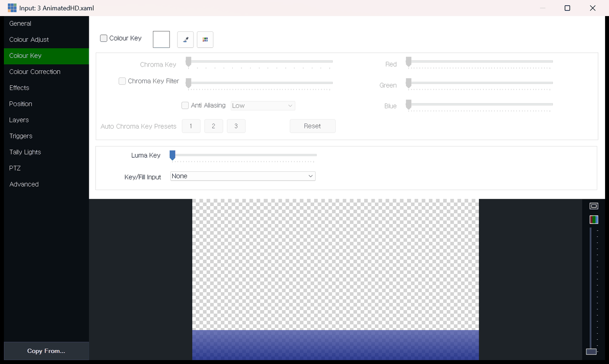Select the PTZ sidebar item

click(x=47, y=168)
